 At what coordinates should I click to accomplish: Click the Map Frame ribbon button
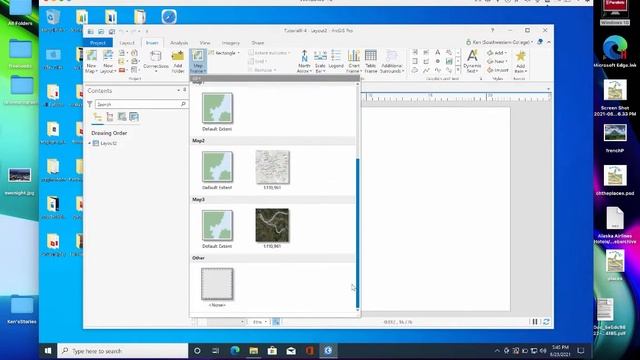pyautogui.click(x=198, y=62)
